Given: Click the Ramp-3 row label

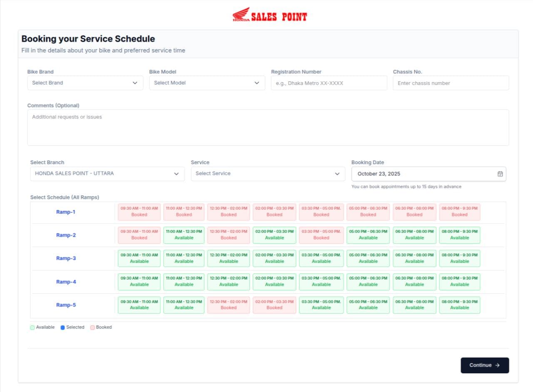Looking at the screenshot, I should [66, 258].
